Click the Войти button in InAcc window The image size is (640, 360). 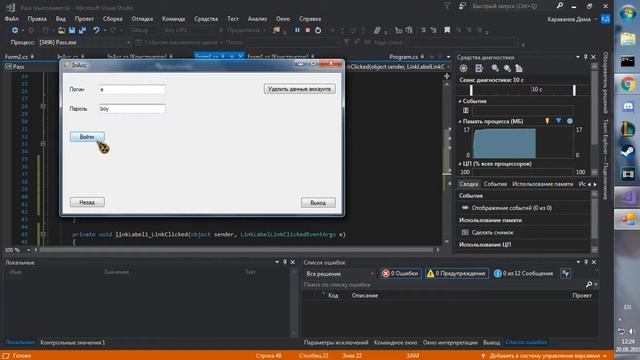(x=87, y=137)
